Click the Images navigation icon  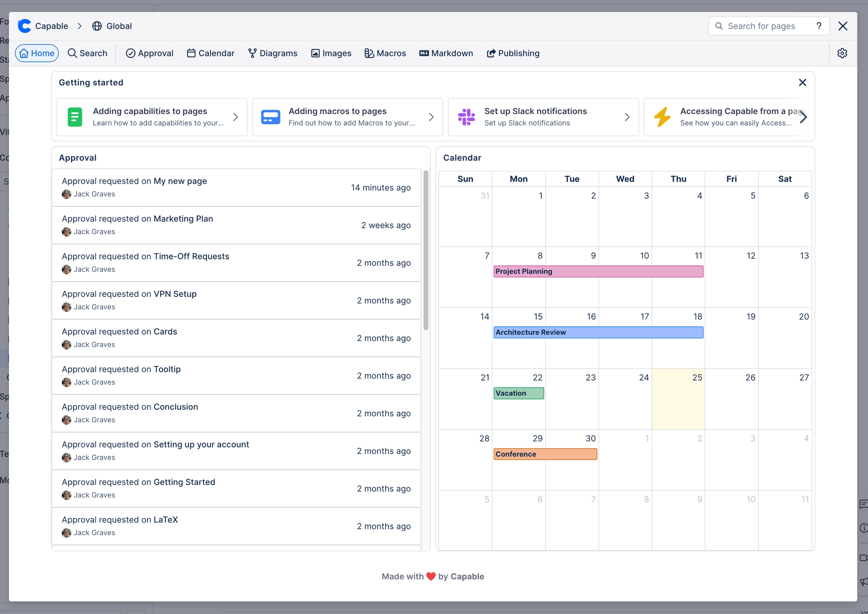(315, 53)
